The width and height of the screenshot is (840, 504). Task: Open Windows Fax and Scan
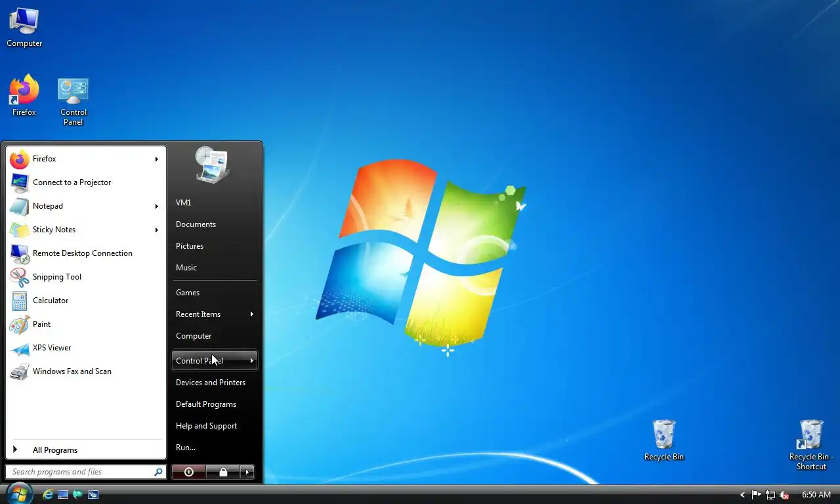coord(85,371)
